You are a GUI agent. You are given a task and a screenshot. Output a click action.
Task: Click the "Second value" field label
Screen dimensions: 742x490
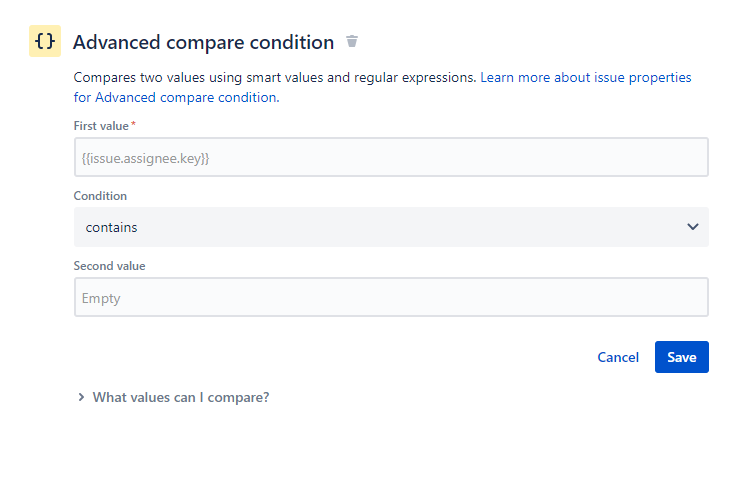(109, 266)
